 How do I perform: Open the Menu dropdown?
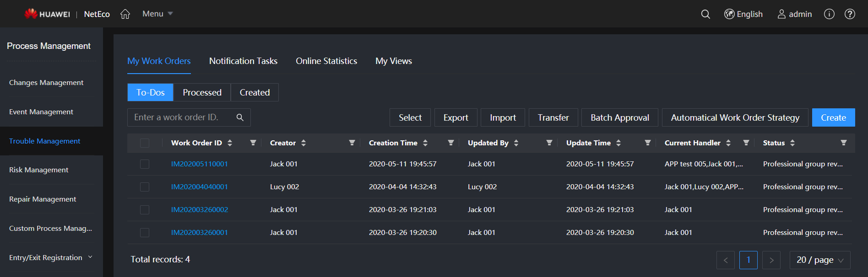tap(157, 14)
